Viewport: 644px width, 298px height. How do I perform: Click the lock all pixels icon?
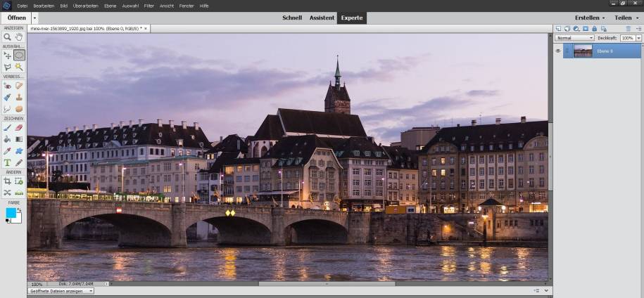(x=595, y=29)
